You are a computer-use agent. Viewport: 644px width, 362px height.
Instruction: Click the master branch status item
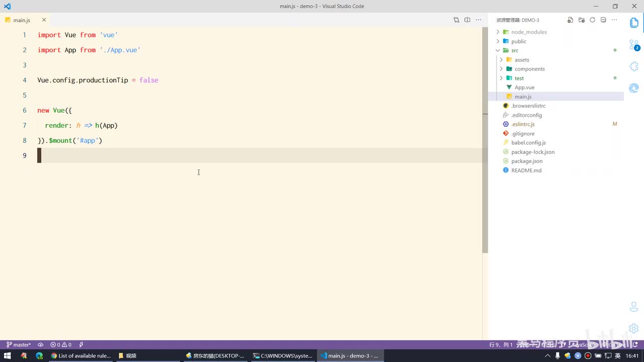pyautogui.click(x=19, y=345)
